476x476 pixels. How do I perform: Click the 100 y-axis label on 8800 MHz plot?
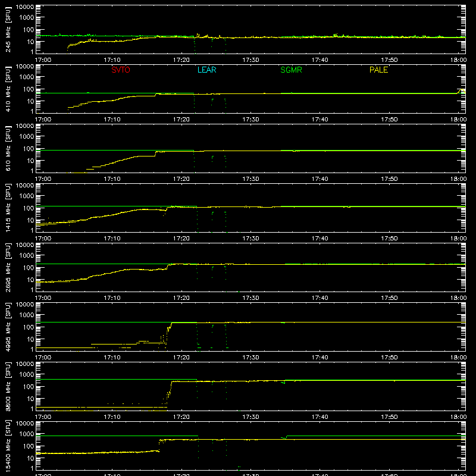click(29, 386)
